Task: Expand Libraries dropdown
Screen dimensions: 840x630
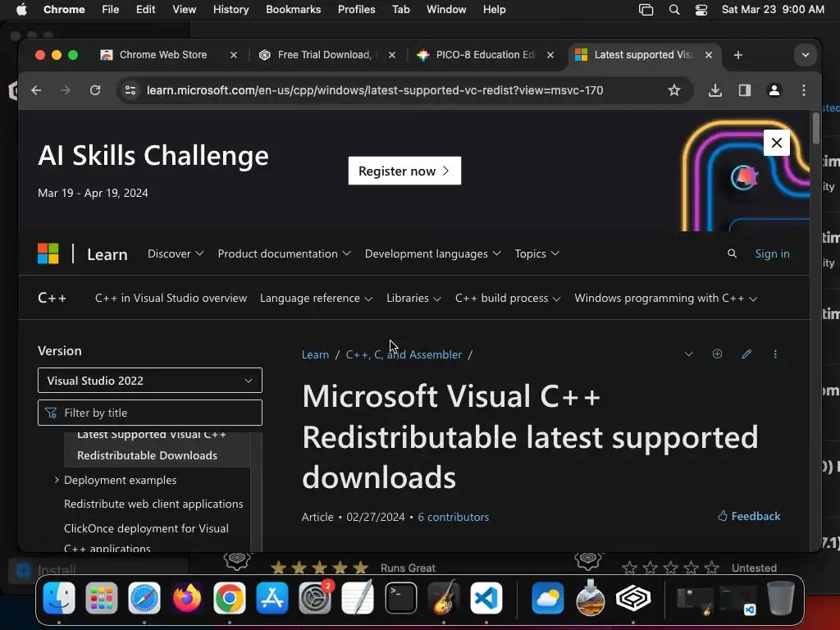Action: 413,298
